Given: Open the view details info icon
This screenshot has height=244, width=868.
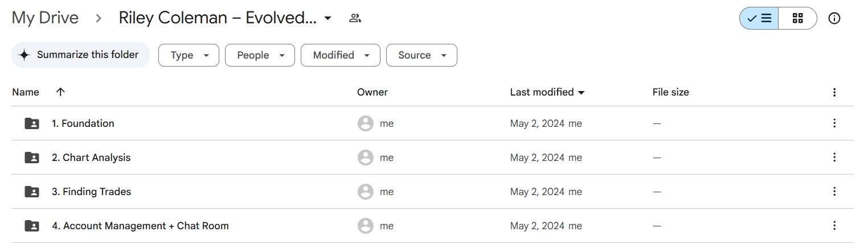Looking at the screenshot, I should [x=834, y=18].
